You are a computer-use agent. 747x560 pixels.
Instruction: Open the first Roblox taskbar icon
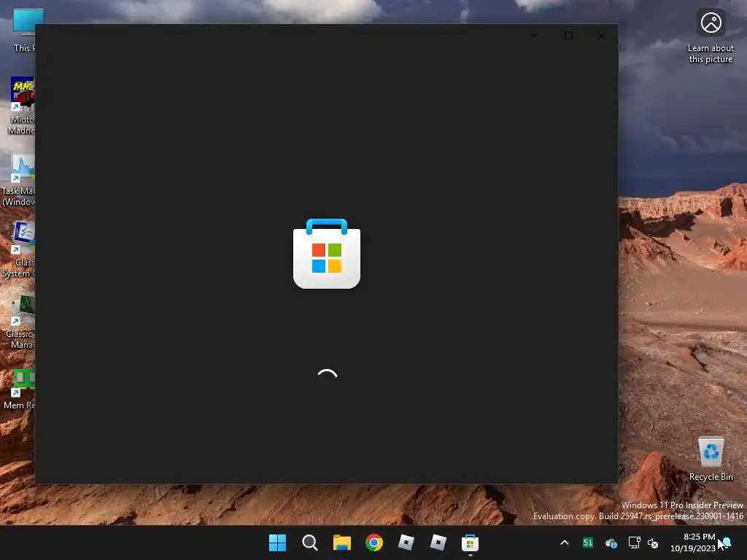406,542
